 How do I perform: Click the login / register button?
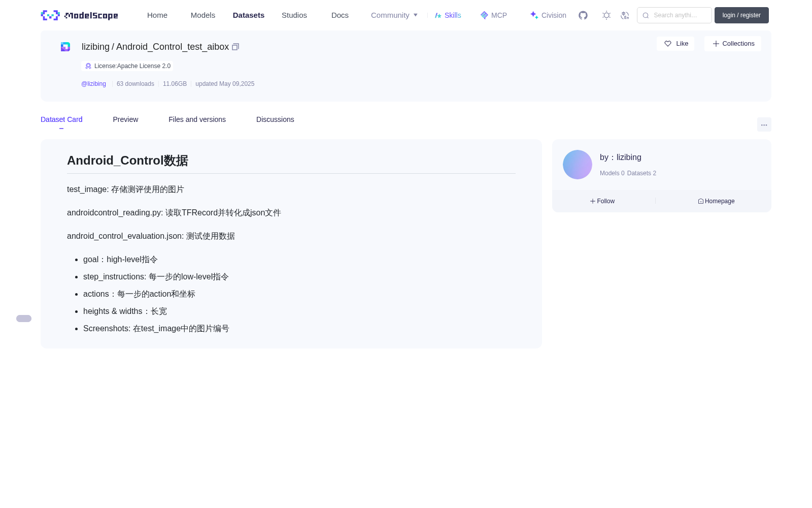click(x=741, y=15)
